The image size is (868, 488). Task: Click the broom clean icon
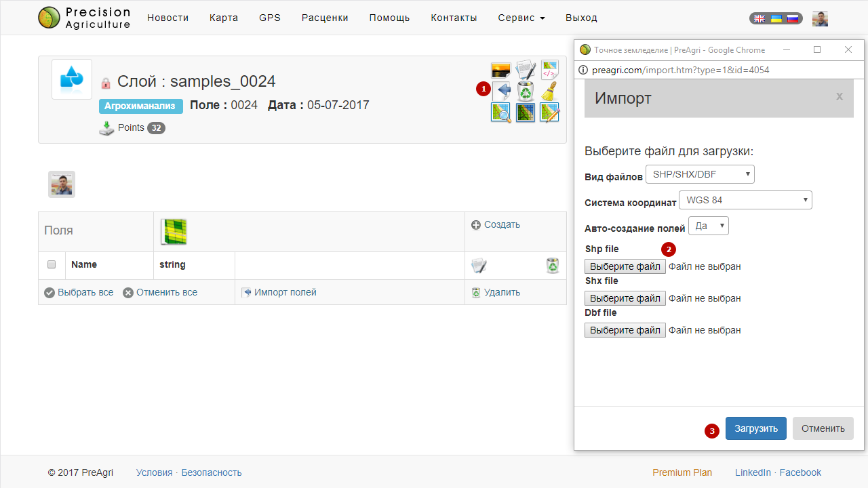point(549,91)
